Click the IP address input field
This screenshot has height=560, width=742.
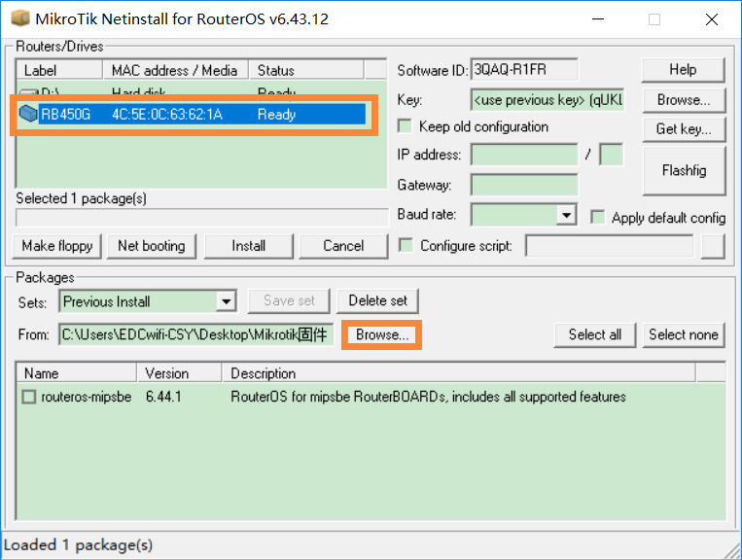point(524,155)
